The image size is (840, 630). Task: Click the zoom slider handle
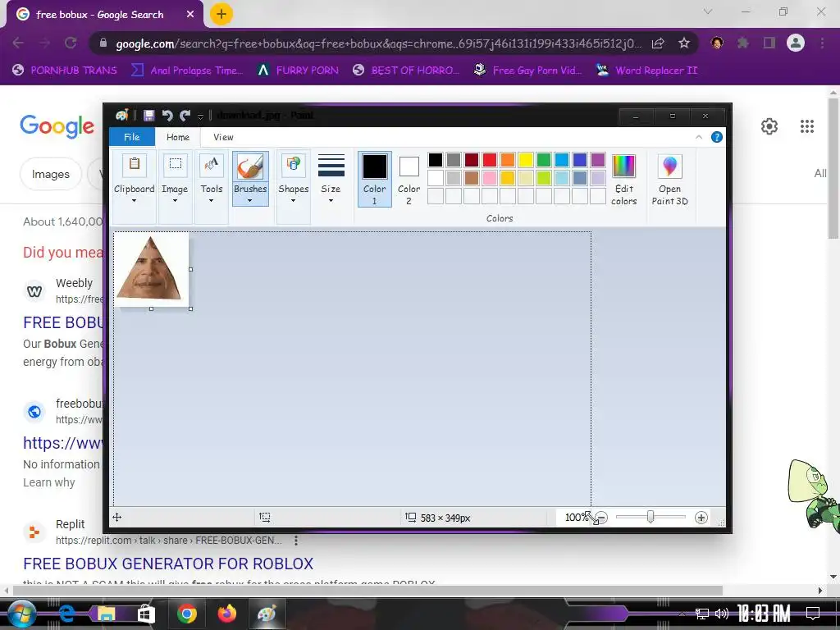(x=651, y=517)
